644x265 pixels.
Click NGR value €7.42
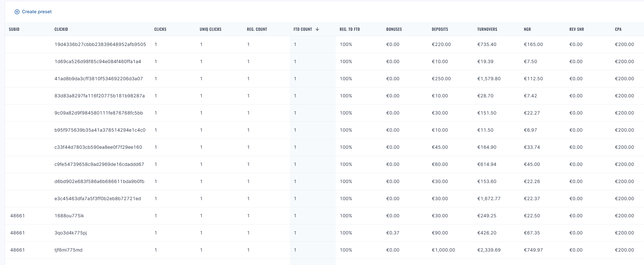[x=530, y=96]
